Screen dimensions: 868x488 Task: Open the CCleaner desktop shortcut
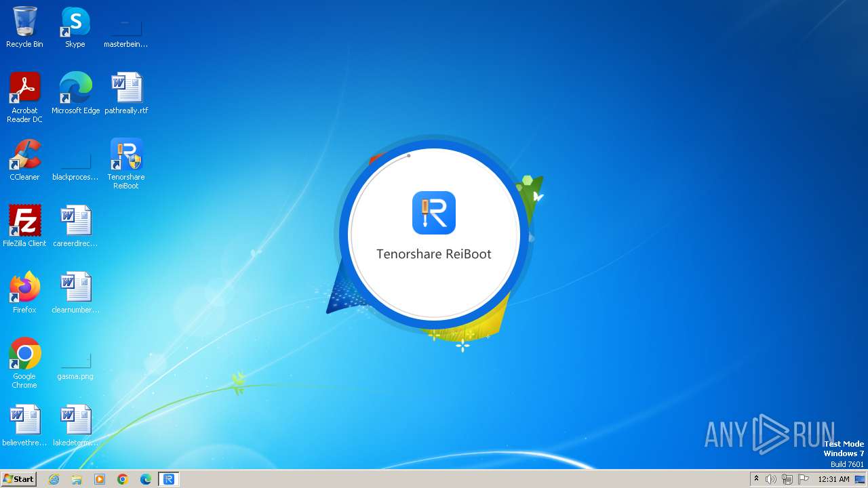pyautogui.click(x=24, y=160)
